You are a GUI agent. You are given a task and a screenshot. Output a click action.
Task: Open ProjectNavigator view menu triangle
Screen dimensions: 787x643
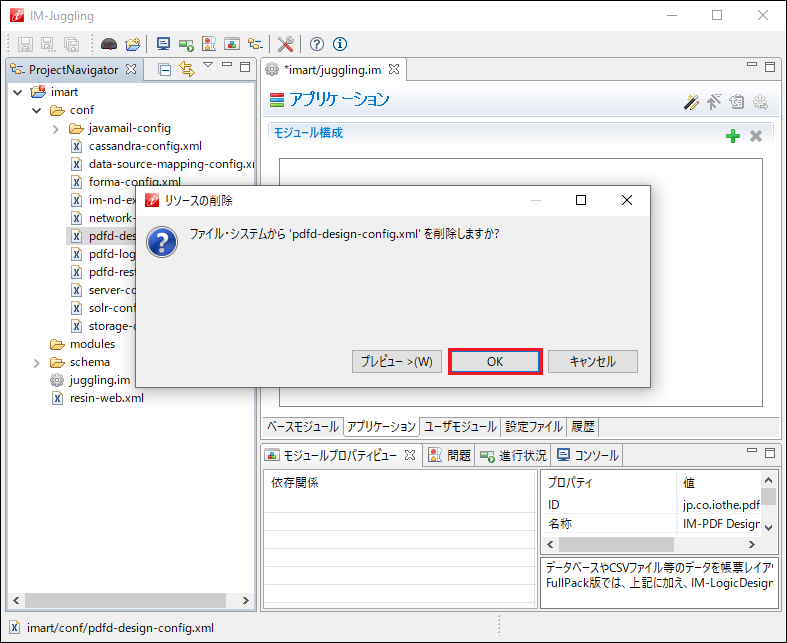(208, 65)
